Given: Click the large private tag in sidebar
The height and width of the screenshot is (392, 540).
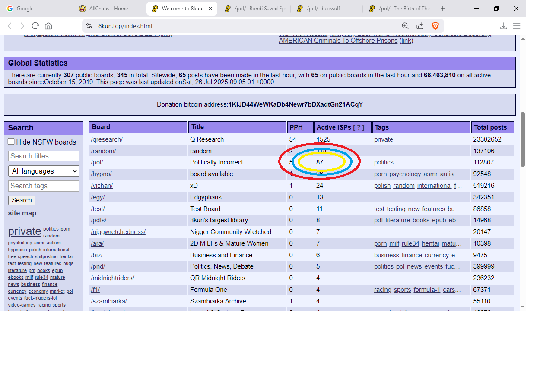Looking at the screenshot, I should click(25, 231).
